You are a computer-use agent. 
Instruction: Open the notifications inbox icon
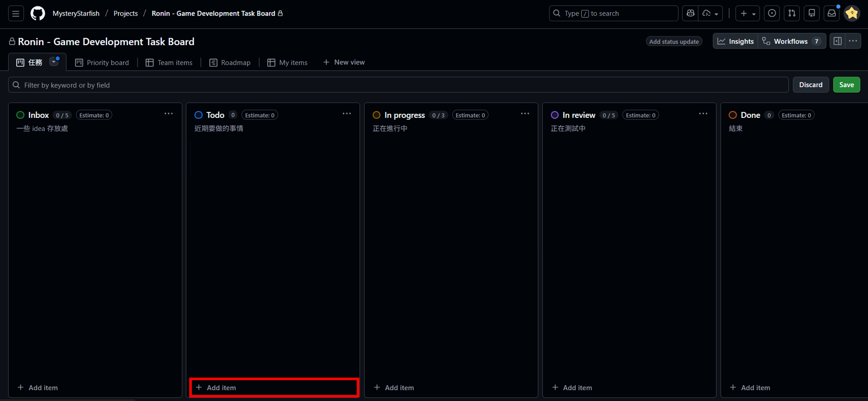pos(832,13)
